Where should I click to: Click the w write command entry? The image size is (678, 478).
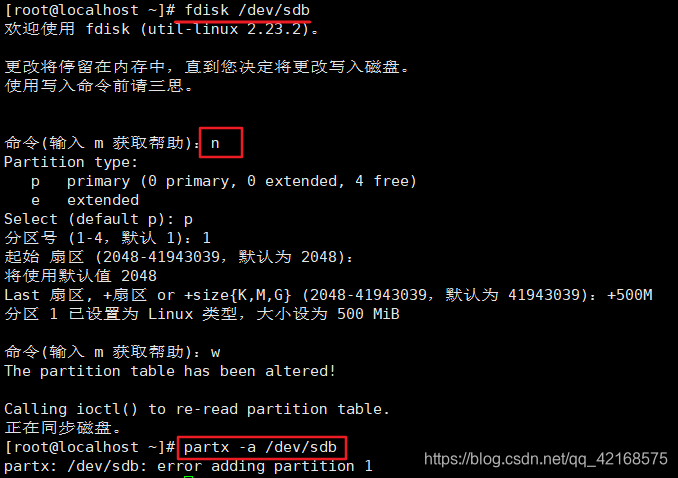(x=215, y=353)
